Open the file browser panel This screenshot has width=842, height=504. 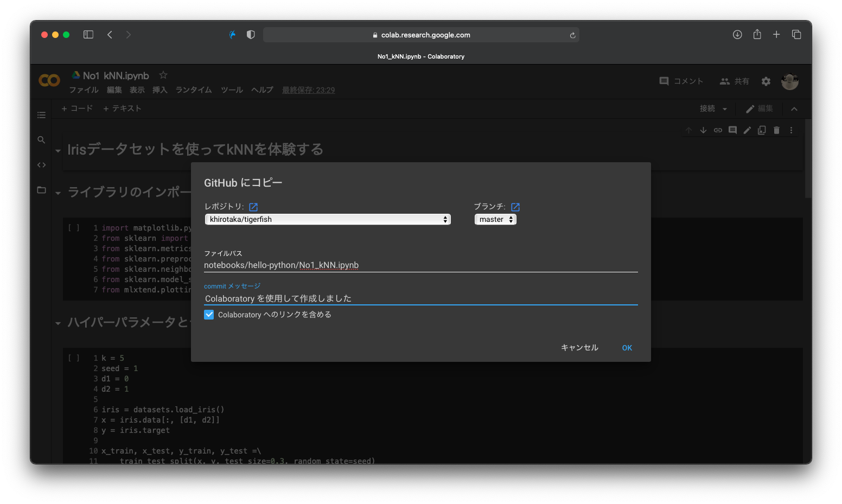(x=41, y=190)
